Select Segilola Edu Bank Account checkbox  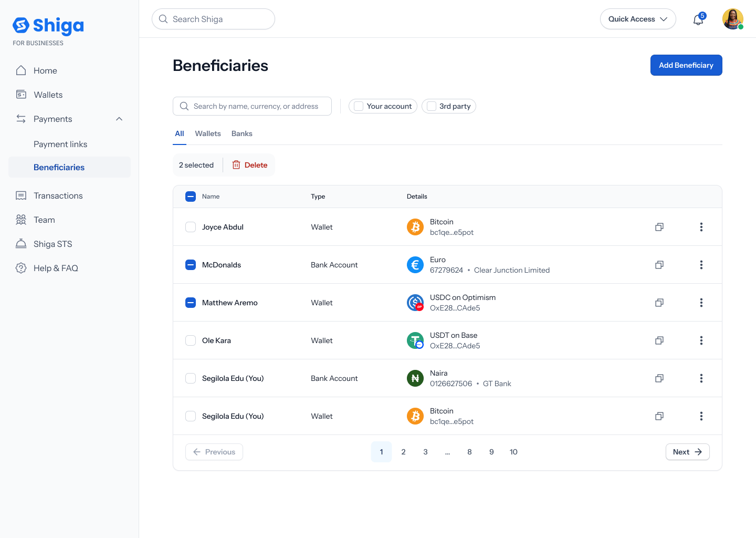pyautogui.click(x=191, y=378)
